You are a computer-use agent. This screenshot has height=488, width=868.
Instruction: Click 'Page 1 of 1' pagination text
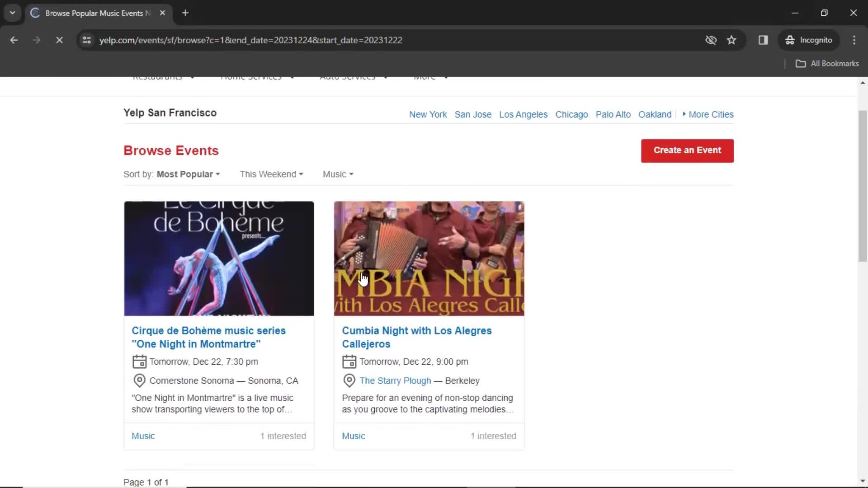(x=146, y=482)
